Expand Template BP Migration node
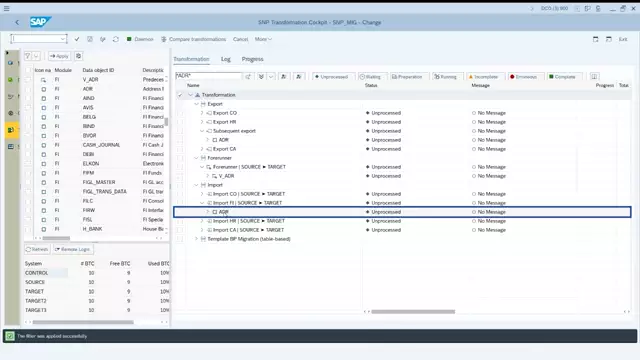This screenshot has height=360, width=640. [196, 239]
